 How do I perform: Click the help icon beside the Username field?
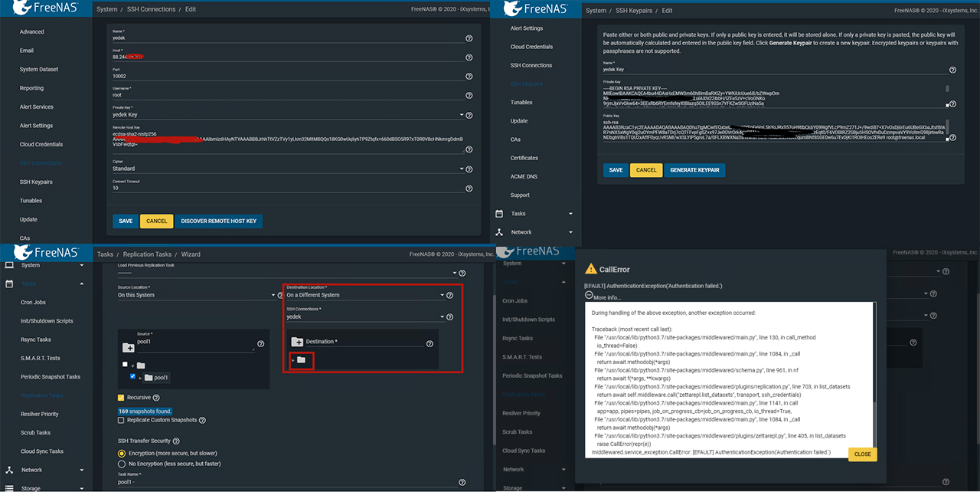tap(469, 96)
